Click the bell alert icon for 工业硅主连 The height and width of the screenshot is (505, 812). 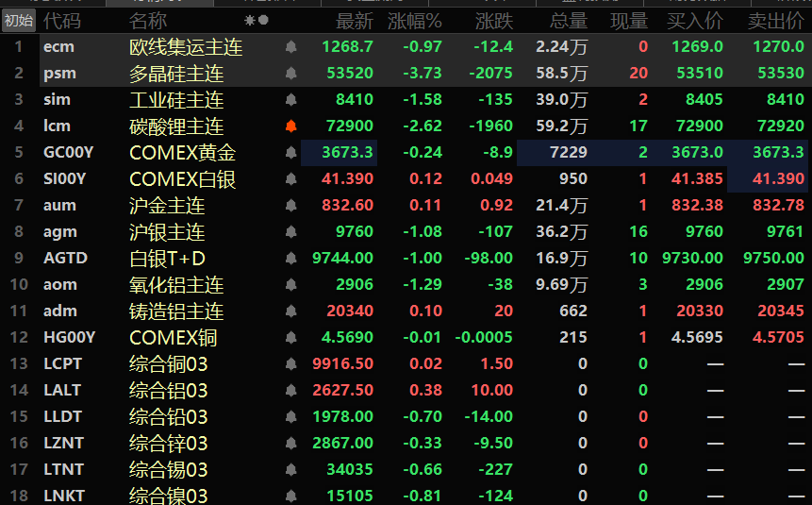pyautogui.click(x=291, y=100)
